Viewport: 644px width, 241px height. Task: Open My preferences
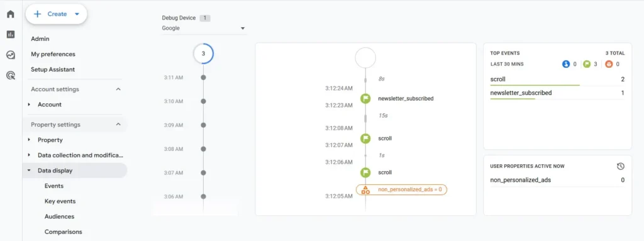click(53, 54)
